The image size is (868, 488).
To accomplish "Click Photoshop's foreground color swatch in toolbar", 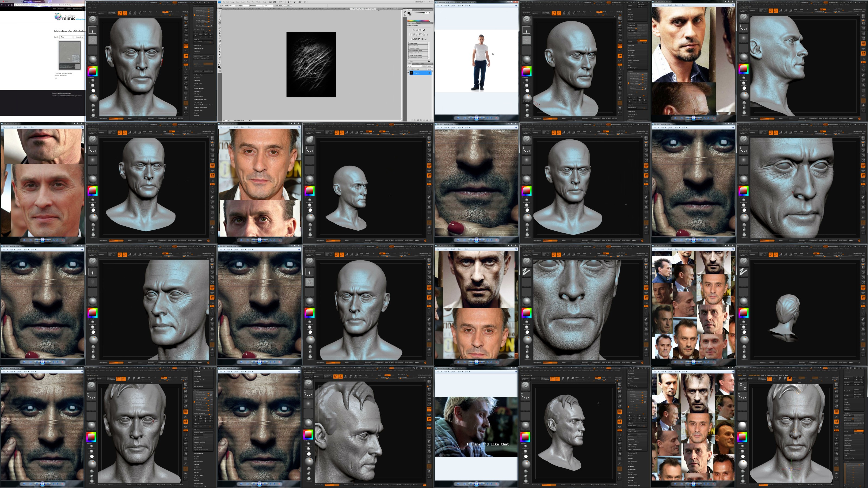I will tap(219, 67).
